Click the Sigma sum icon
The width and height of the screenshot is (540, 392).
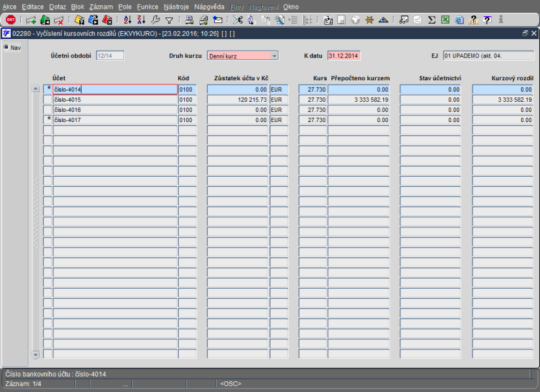pyautogui.click(x=432, y=20)
